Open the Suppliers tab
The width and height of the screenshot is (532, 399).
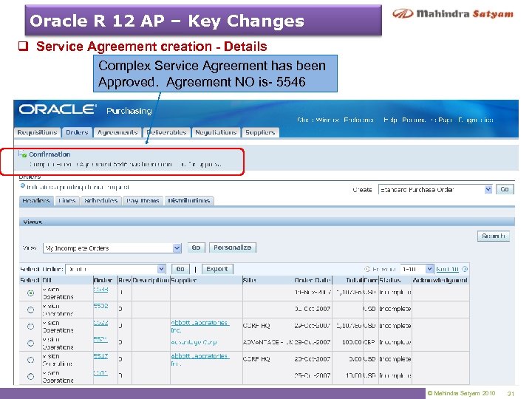point(260,132)
